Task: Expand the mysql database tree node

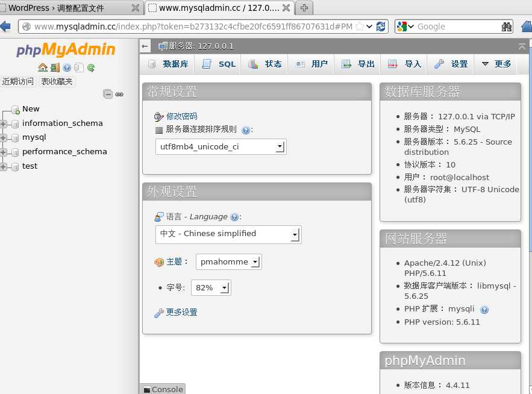Action: [x=3, y=138]
